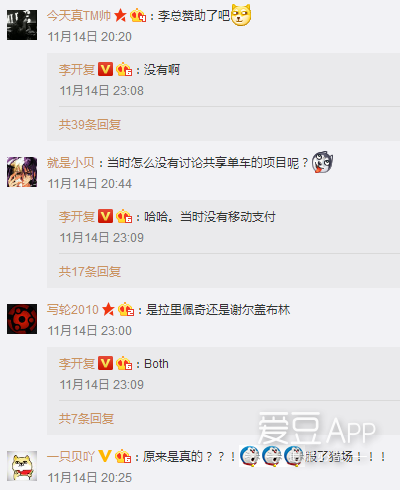Click the red star icon beside 写轮2010
Viewport: 400px width, 490px height.
pos(108,310)
